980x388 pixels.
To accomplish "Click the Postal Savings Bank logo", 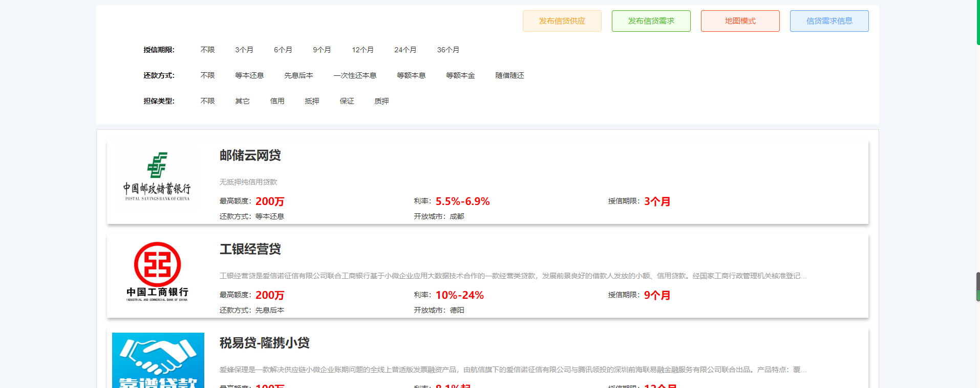I will pyautogui.click(x=157, y=177).
